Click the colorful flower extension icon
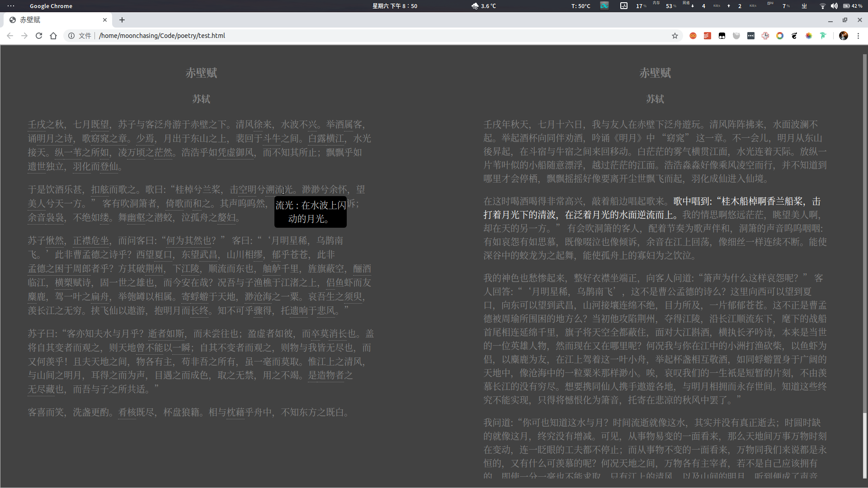 pyautogui.click(x=809, y=36)
